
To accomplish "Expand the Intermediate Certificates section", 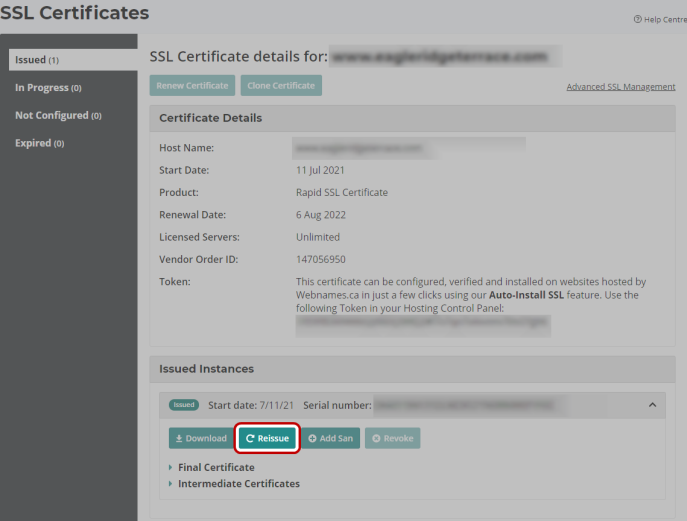I will pyautogui.click(x=238, y=484).
